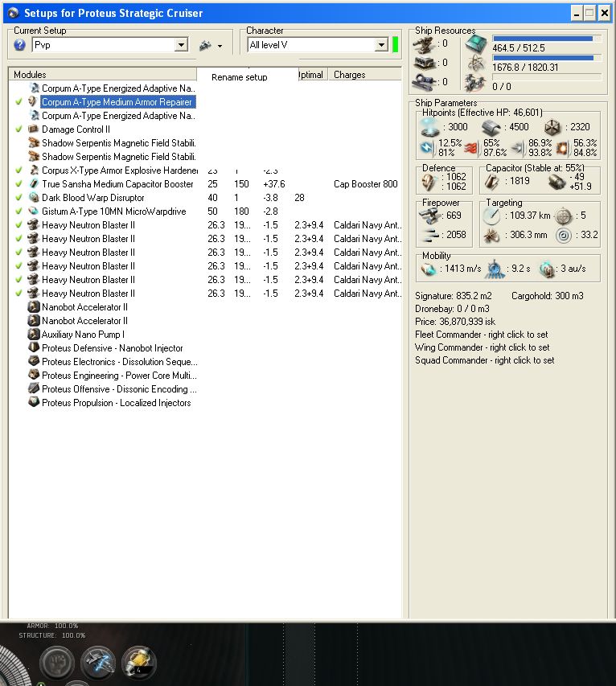Viewport: 616px width, 686px height.
Task: Click the powergrid usage bar 1676.8 / 1820.31
Action: click(547, 58)
